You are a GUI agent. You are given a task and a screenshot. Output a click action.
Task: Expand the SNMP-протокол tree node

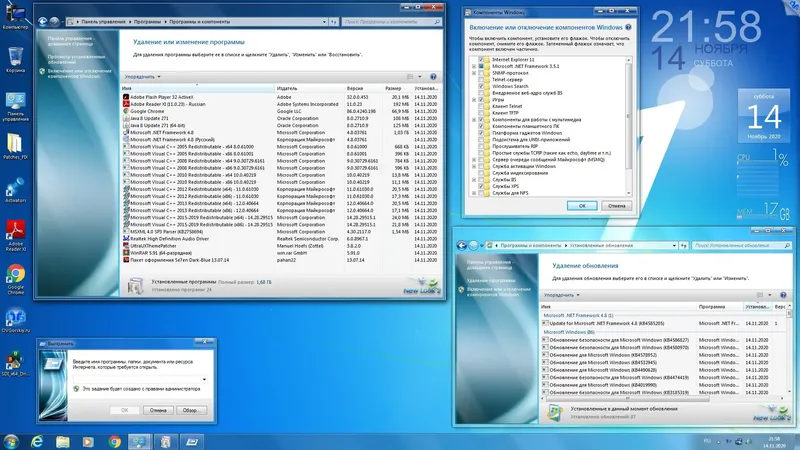474,73
